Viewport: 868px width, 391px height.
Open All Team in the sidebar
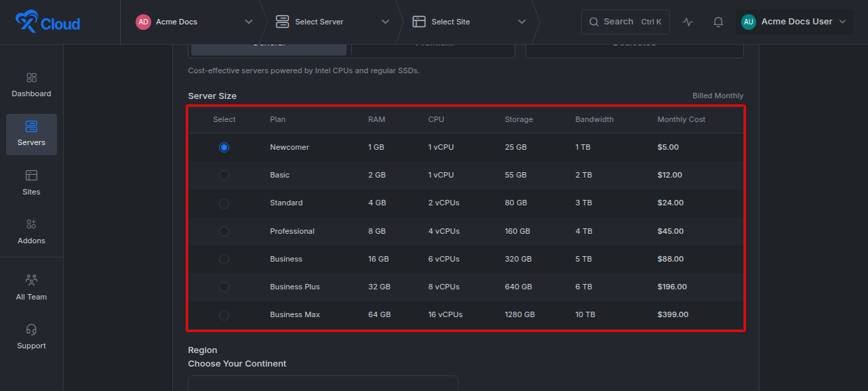(31, 288)
